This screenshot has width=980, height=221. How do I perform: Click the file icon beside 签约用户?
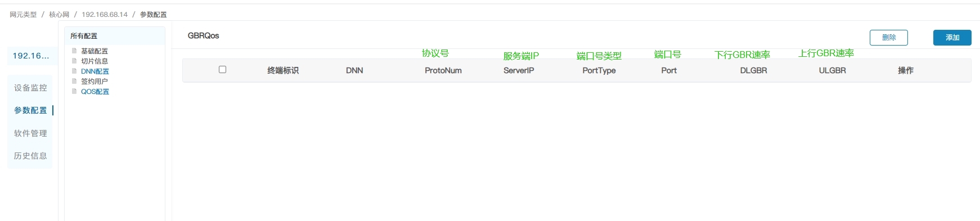click(x=74, y=81)
